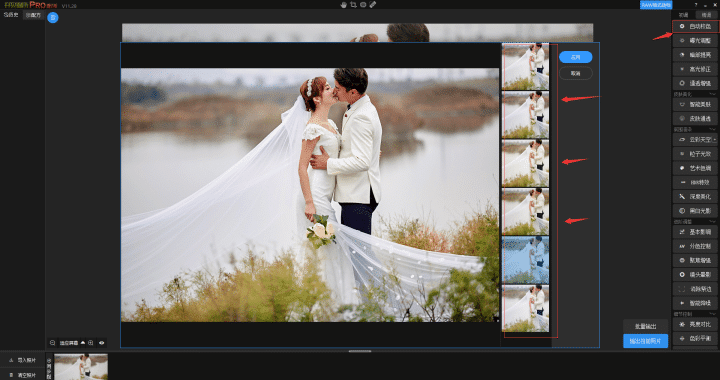Open 粒子光效 particle light effect
720x380 pixels.
(x=695, y=154)
